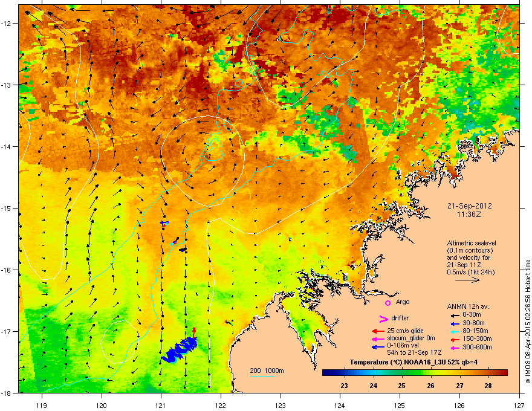Click the vertical IMOS copyright timestamp text

point(528,322)
